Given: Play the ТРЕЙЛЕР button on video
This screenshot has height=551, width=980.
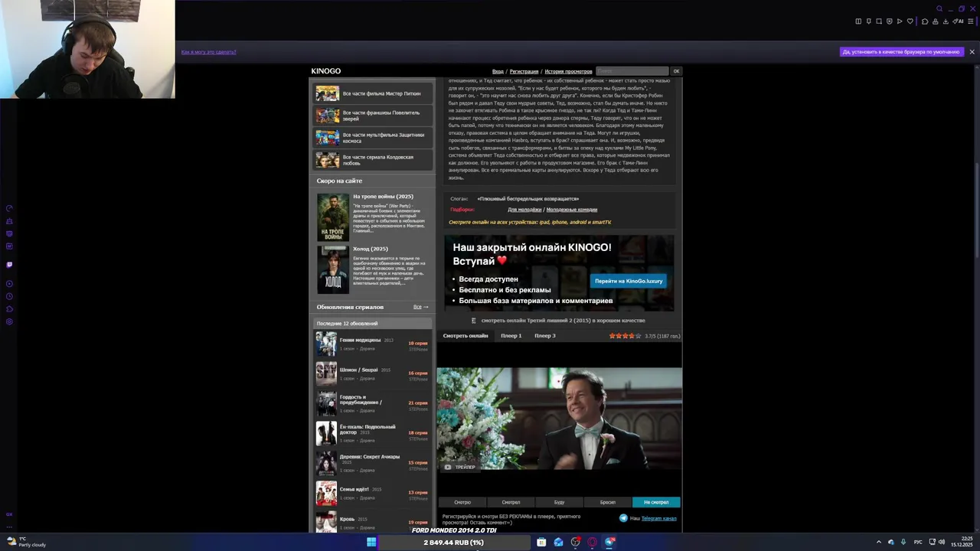Looking at the screenshot, I should [x=460, y=467].
